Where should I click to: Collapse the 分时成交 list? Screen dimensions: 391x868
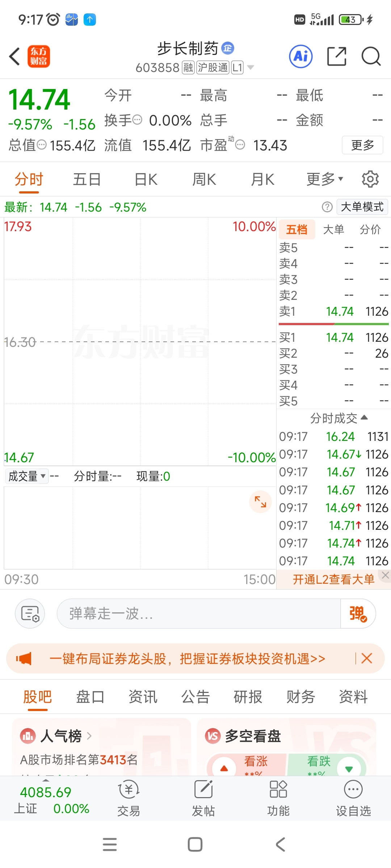pos(339,418)
